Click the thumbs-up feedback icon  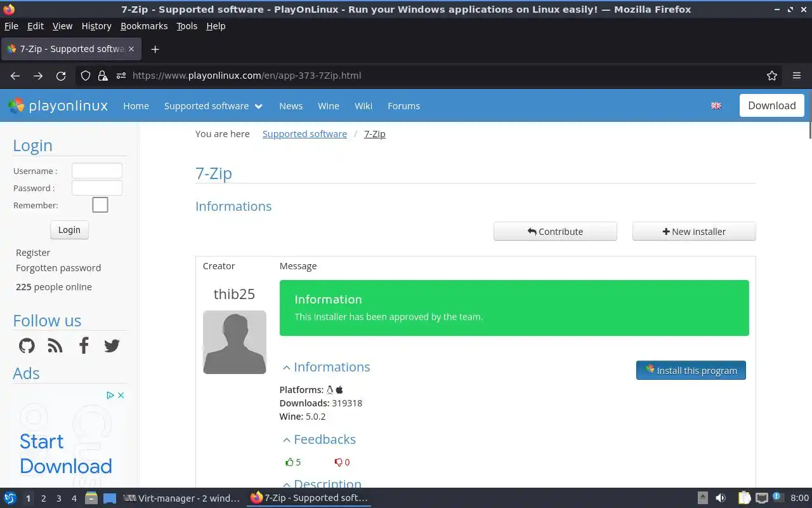[x=289, y=462]
